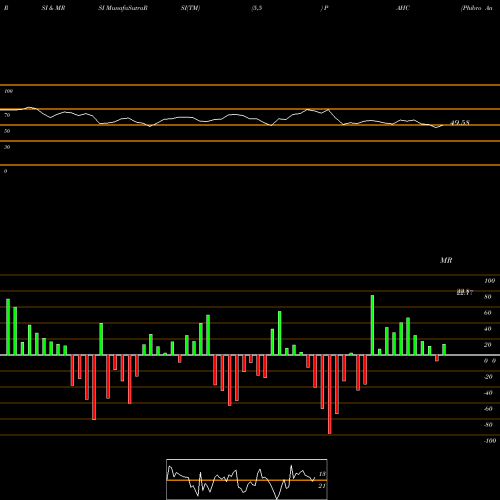Click the MR current value 22.17 label
Viewport: 500px width, 500px height.
coord(465,293)
